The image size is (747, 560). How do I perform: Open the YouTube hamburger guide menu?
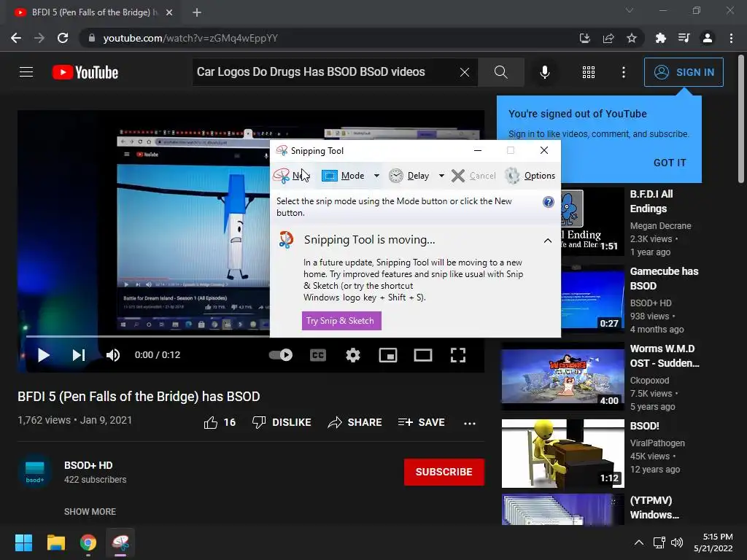click(x=26, y=72)
